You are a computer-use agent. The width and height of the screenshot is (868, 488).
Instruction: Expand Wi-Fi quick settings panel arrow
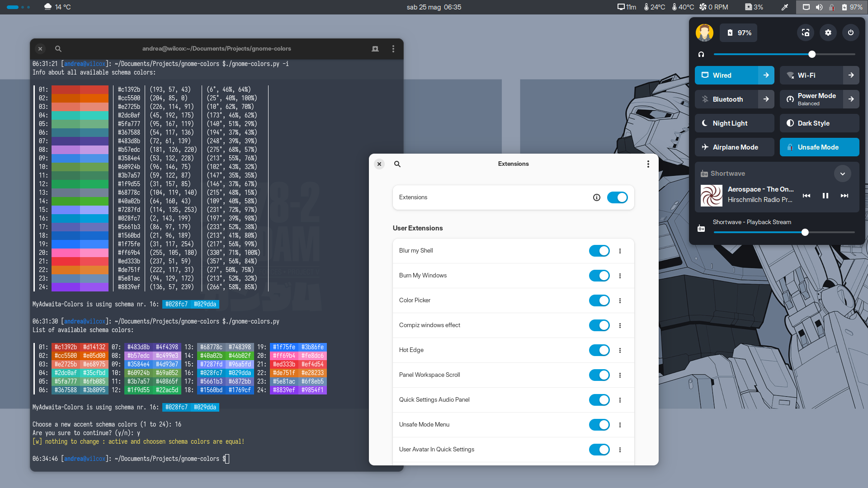point(851,75)
